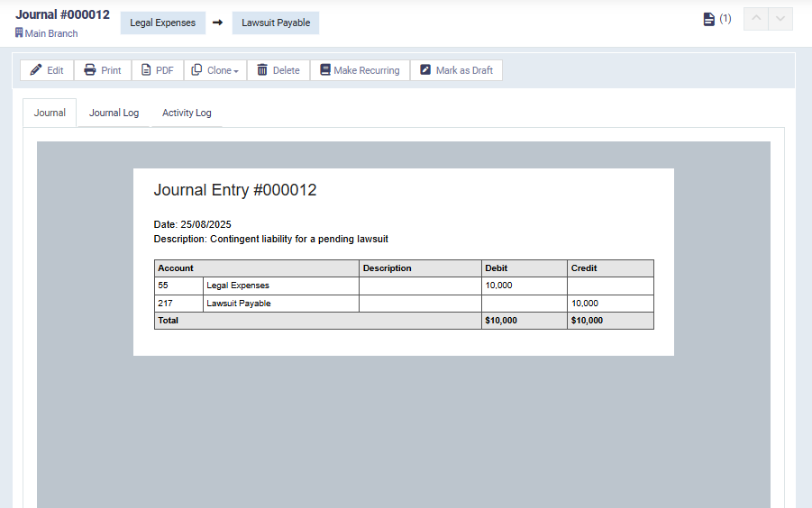Expand the Clone dropdown menu

tap(215, 70)
